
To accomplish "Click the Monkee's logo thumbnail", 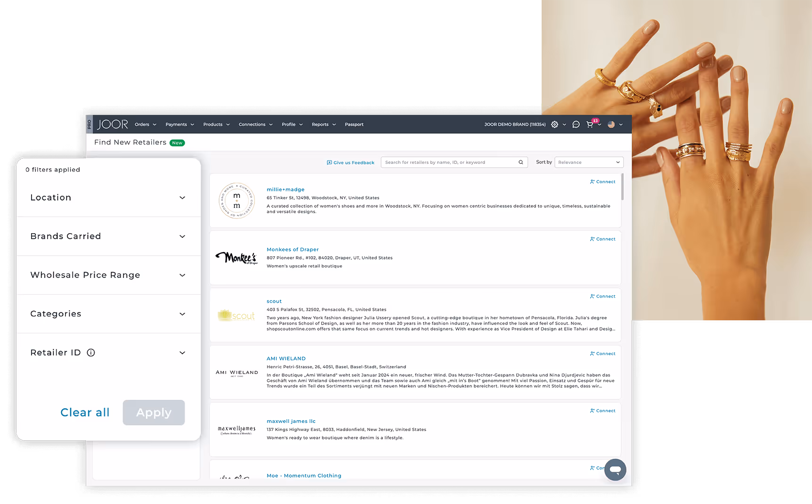I will click(237, 258).
